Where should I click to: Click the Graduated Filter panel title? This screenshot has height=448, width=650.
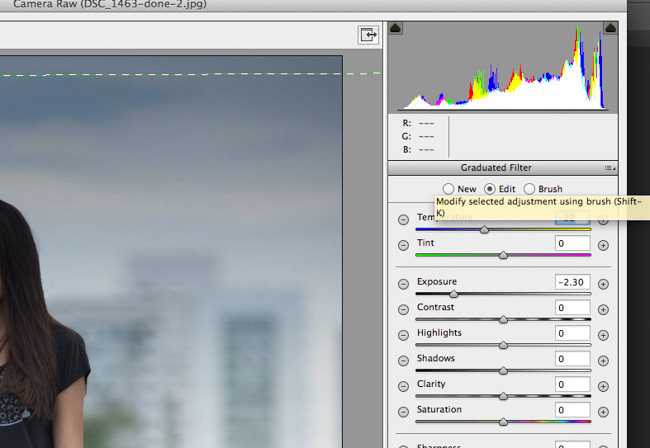point(496,168)
